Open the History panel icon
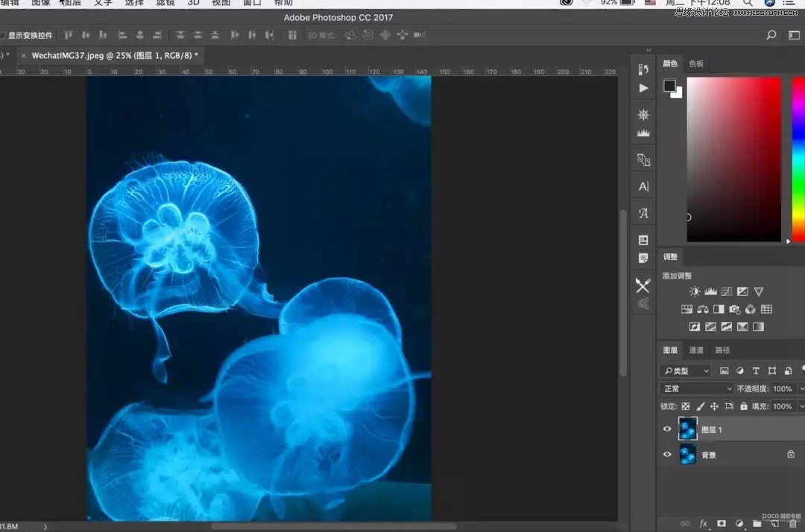Screen dimensions: 805x532 click(x=643, y=69)
